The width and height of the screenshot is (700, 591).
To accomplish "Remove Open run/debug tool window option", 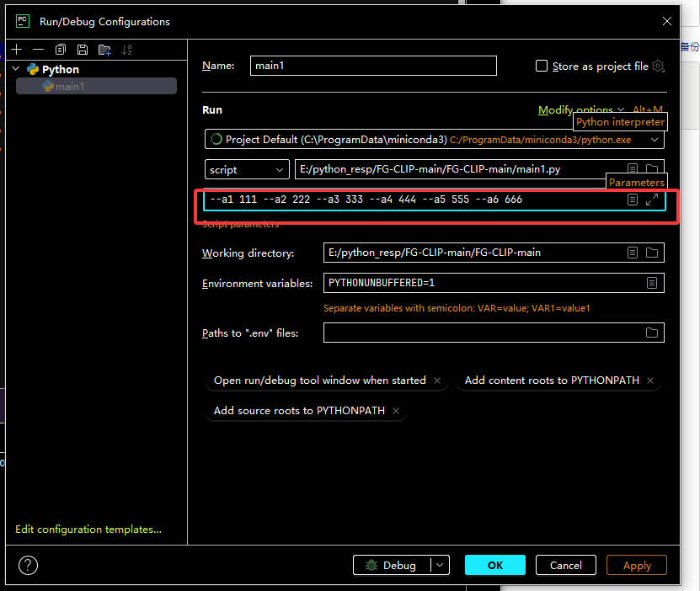I will pyautogui.click(x=437, y=381).
